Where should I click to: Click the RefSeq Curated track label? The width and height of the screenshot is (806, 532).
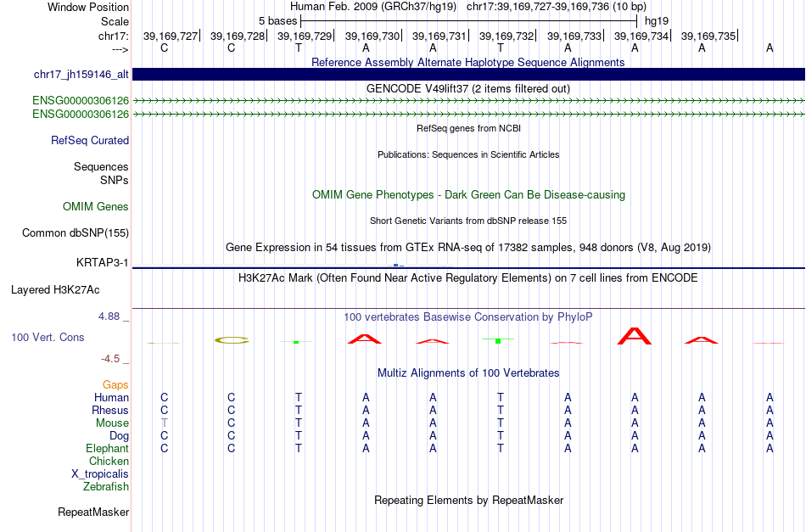90,140
